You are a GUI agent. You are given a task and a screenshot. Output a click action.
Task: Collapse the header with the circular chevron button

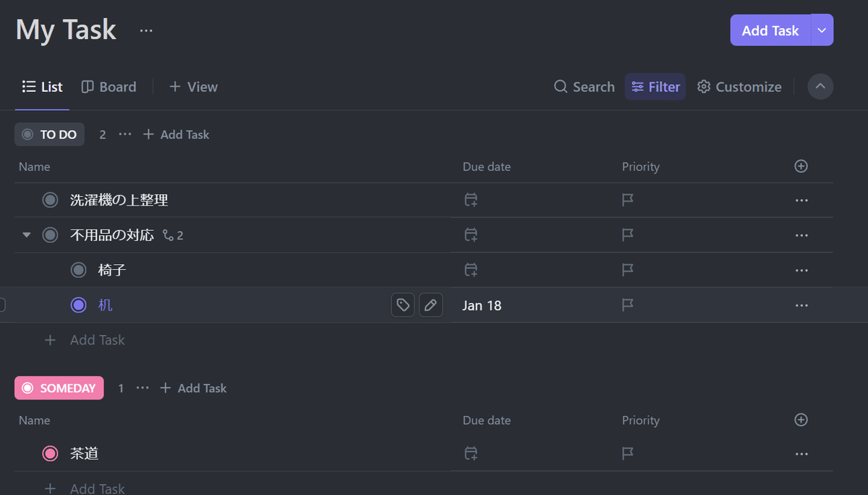click(820, 87)
